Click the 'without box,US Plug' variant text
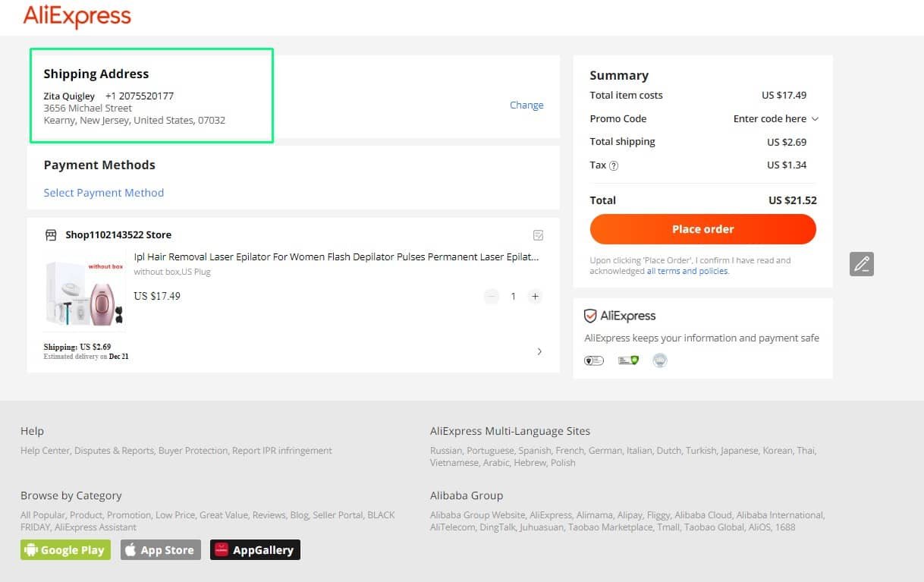Screen dimensions: 924x582 tap(172, 272)
